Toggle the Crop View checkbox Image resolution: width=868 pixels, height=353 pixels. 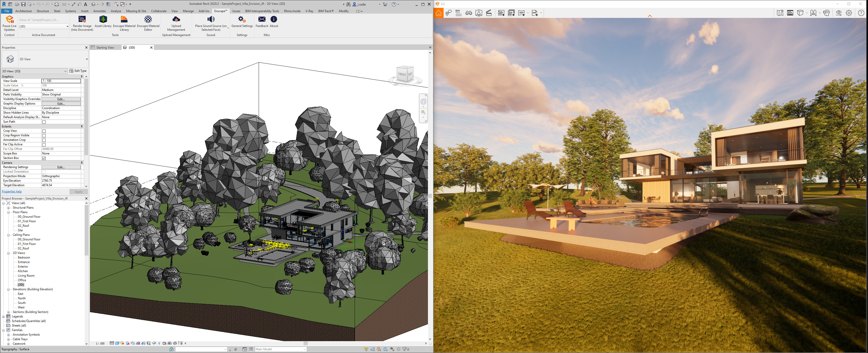coord(44,131)
